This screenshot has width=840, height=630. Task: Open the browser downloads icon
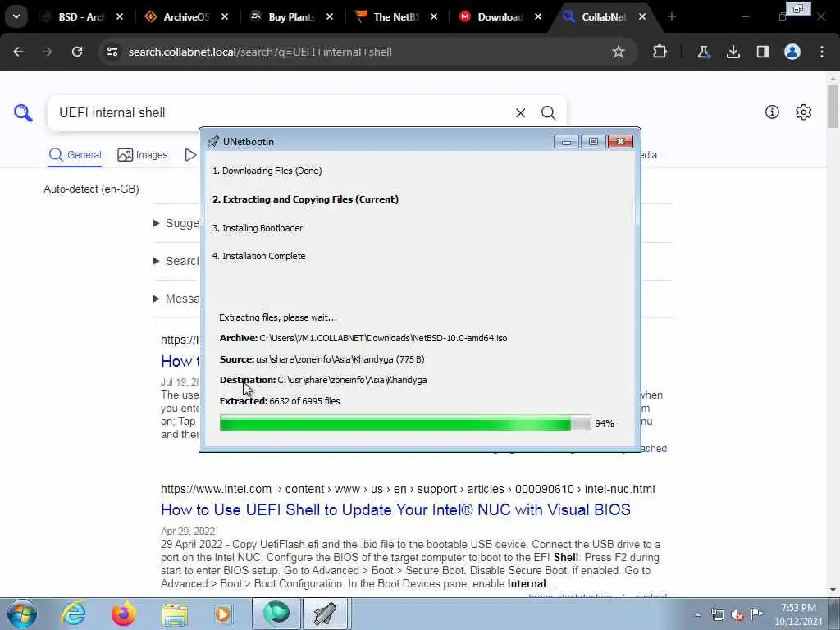[733, 52]
